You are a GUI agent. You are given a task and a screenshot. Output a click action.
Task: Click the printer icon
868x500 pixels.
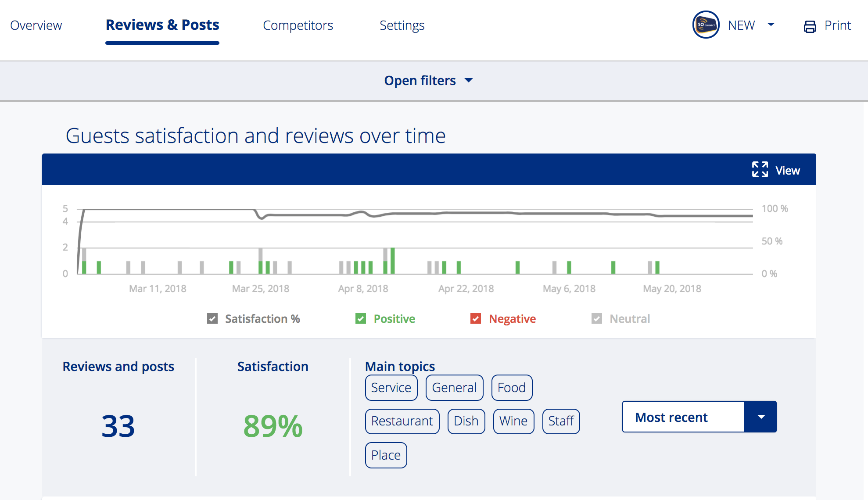(810, 27)
